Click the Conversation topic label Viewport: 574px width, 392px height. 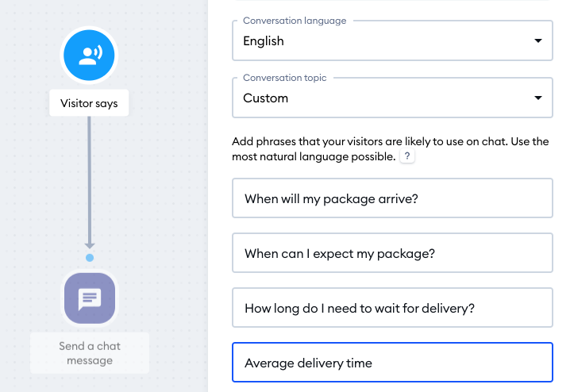pos(285,78)
